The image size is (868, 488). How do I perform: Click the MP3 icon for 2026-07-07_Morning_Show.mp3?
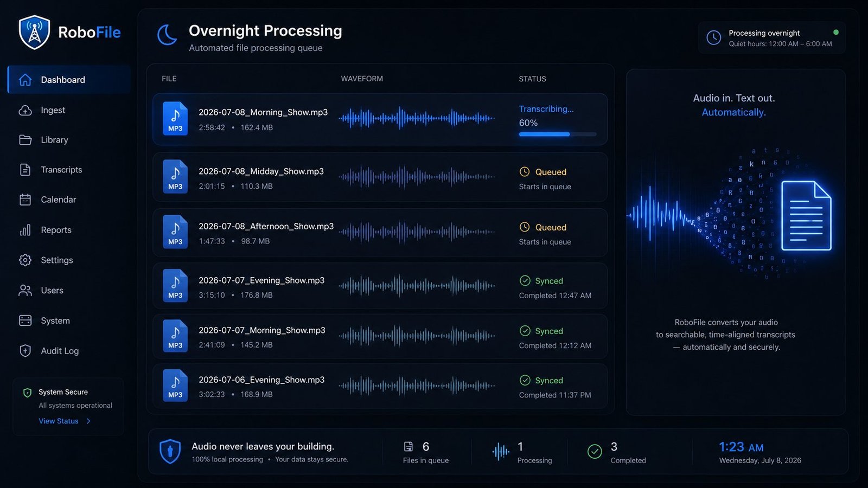(x=175, y=336)
